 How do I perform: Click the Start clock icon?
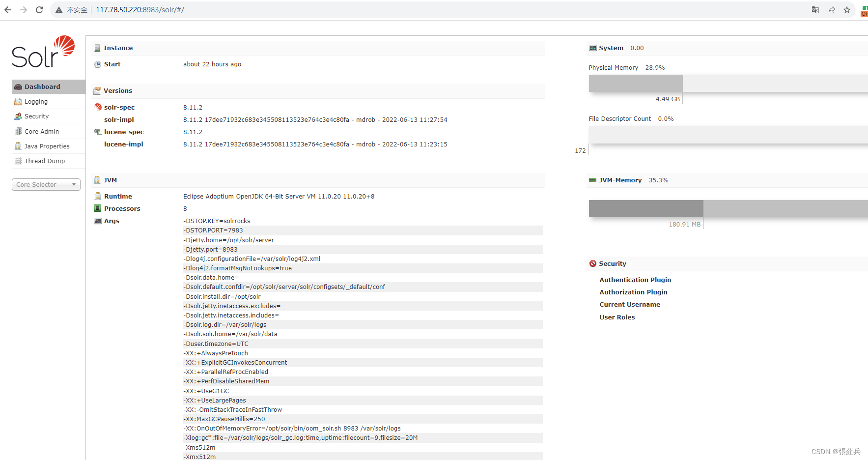click(x=98, y=64)
